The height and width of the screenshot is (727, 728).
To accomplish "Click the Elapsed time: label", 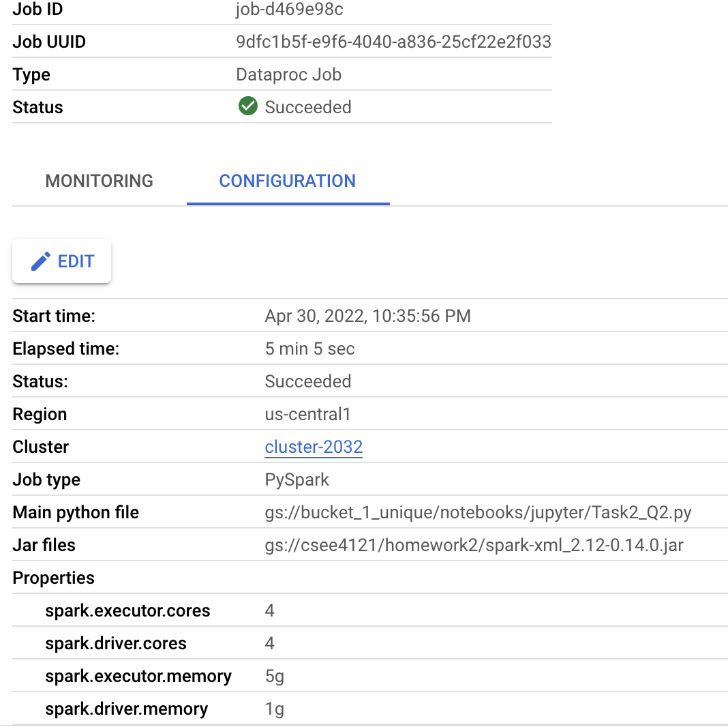I will (x=66, y=349).
